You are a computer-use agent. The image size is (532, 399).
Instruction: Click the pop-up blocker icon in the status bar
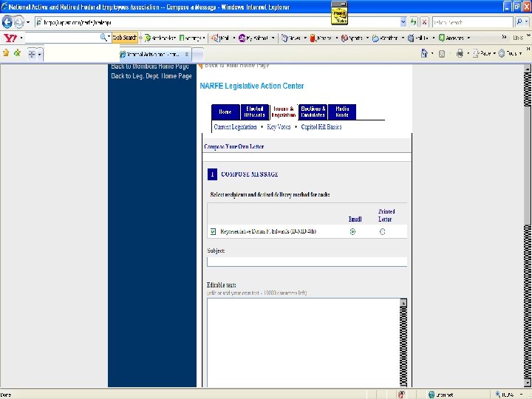401,395
